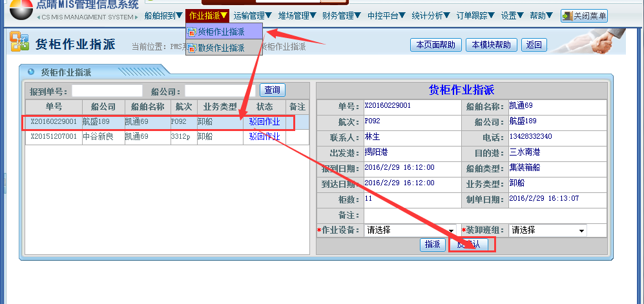
Task: Click 驳回作业 link for order X20160229001
Action: [265, 121]
